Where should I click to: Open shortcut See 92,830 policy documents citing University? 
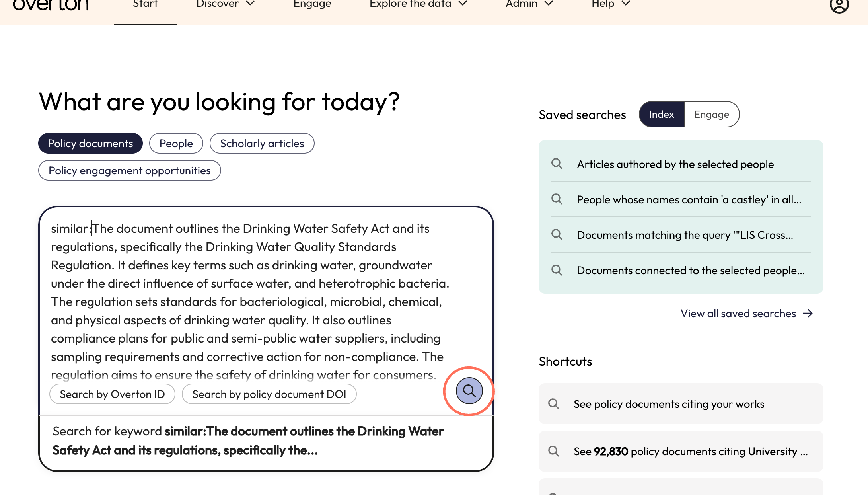(681, 451)
